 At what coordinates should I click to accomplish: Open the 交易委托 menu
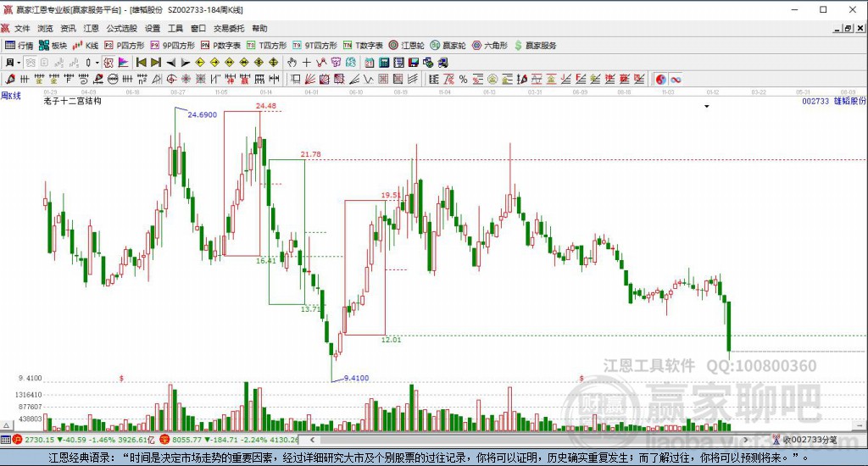[x=229, y=28]
